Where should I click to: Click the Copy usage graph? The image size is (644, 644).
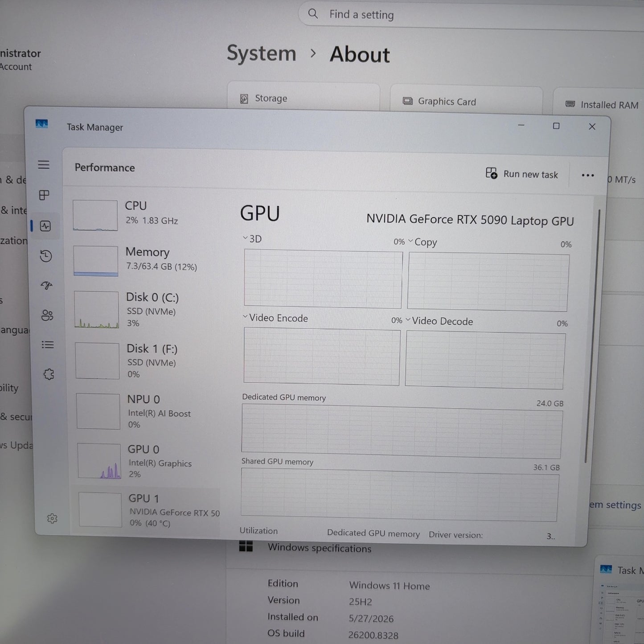(488, 283)
